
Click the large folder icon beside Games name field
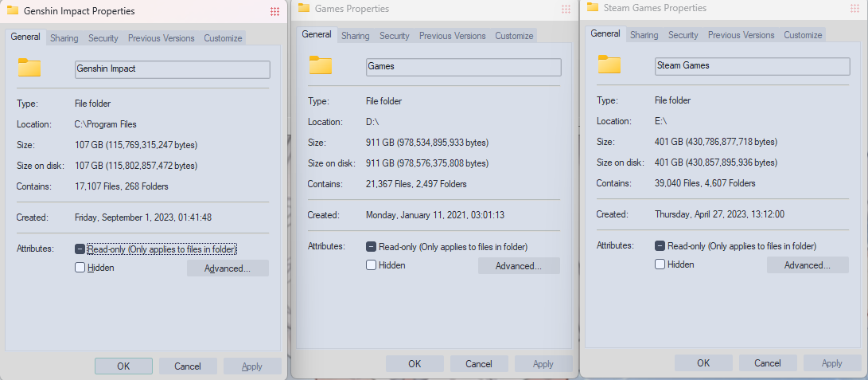pos(320,65)
